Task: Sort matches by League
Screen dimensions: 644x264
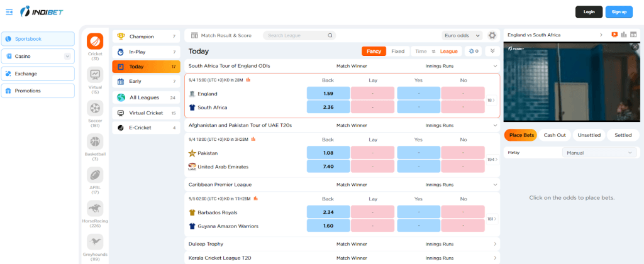Action: (448, 52)
